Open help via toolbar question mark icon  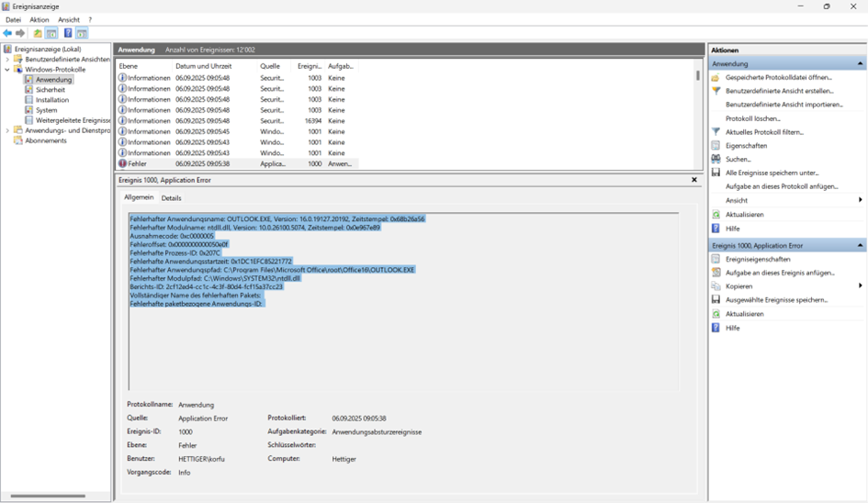pyautogui.click(x=68, y=33)
